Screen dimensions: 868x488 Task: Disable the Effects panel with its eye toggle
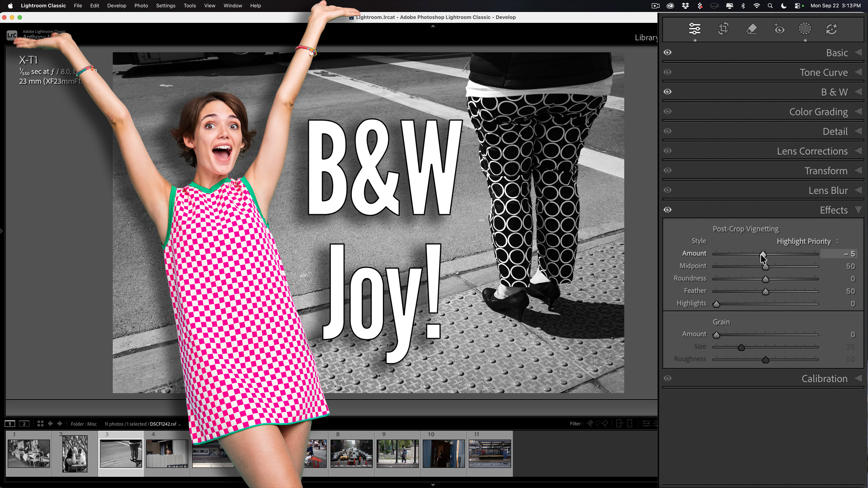[x=668, y=210]
